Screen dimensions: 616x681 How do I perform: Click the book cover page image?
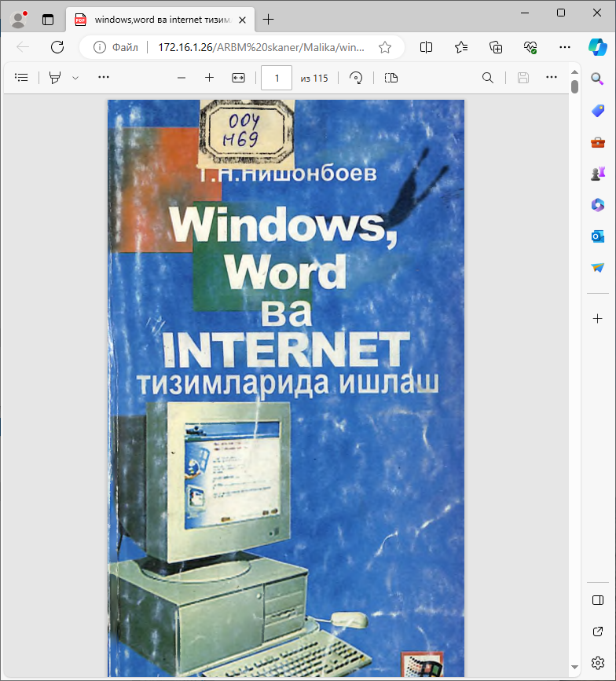pyautogui.click(x=286, y=388)
